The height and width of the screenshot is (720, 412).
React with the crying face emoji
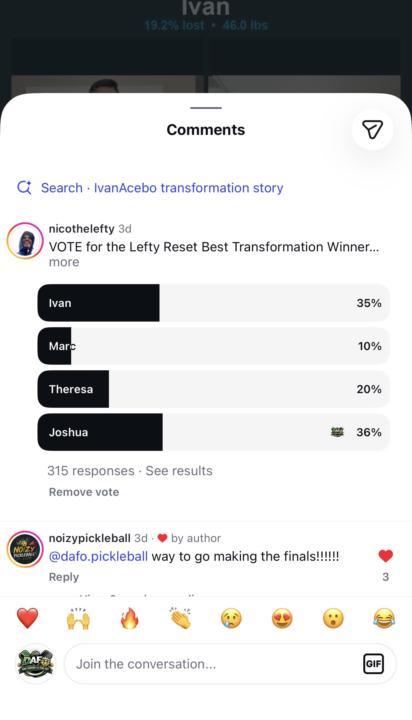coord(231,618)
